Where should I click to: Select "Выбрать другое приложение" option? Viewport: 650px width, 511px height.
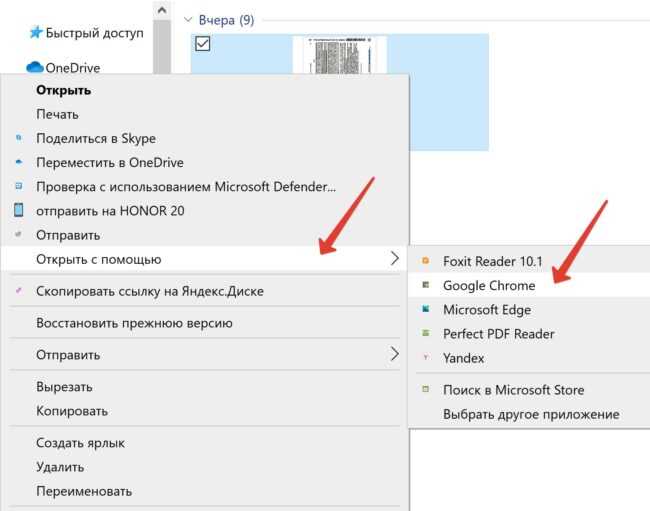click(x=531, y=414)
